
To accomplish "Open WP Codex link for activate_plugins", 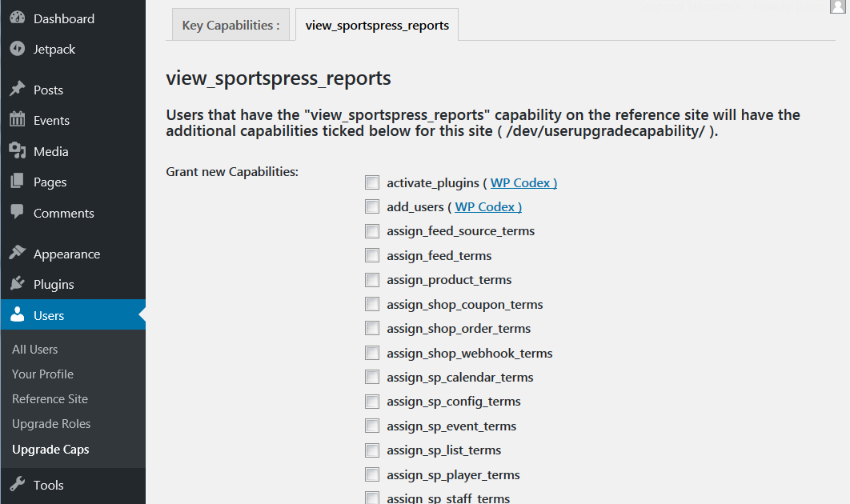I will pos(523,183).
